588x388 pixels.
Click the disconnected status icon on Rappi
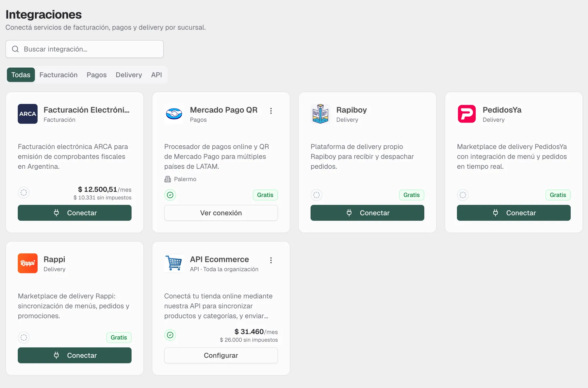[24, 337]
